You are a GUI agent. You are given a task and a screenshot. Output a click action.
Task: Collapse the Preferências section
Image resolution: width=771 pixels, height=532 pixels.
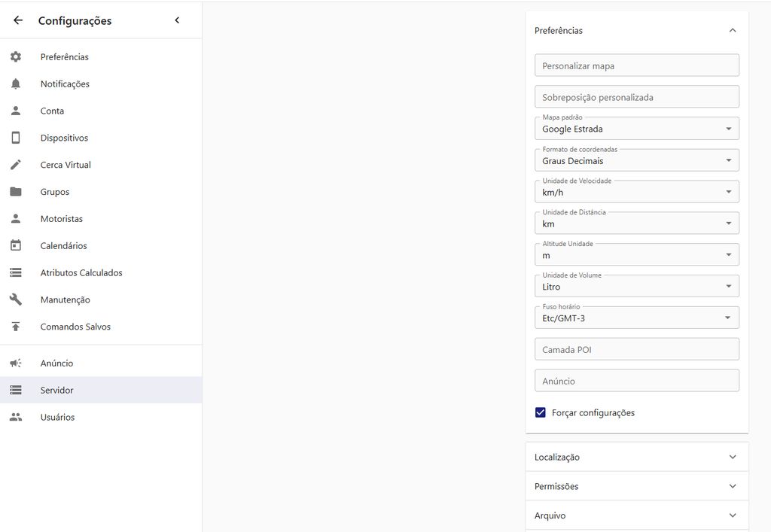(x=733, y=31)
